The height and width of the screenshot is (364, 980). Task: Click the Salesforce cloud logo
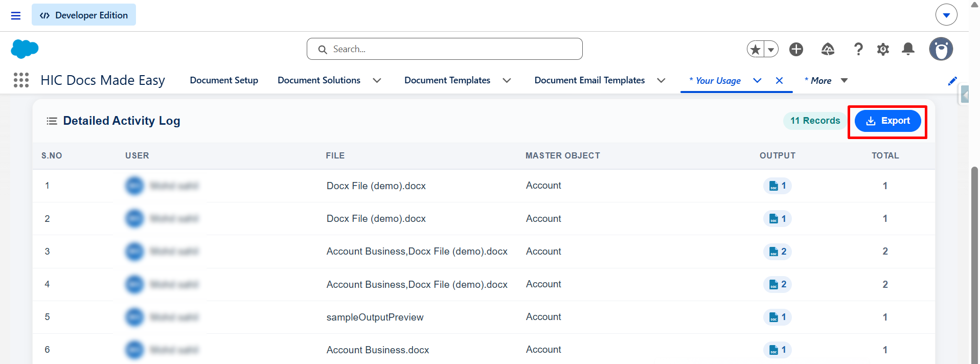[25, 49]
